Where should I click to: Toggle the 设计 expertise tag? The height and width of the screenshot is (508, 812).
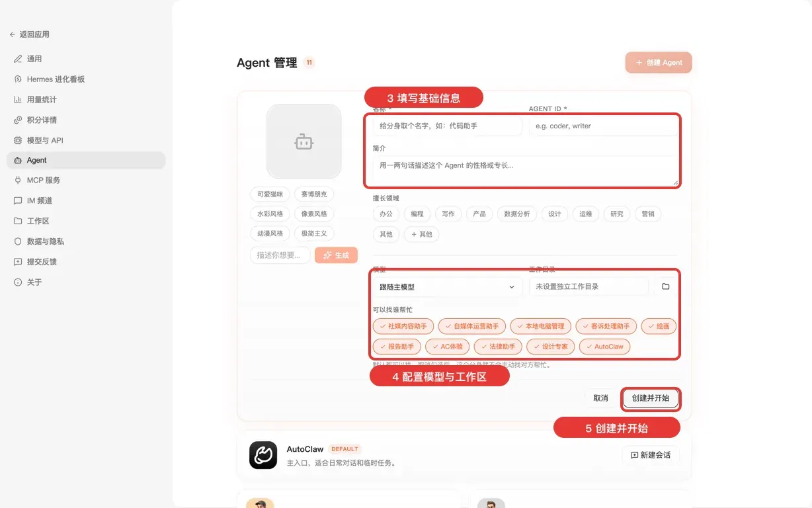point(555,214)
